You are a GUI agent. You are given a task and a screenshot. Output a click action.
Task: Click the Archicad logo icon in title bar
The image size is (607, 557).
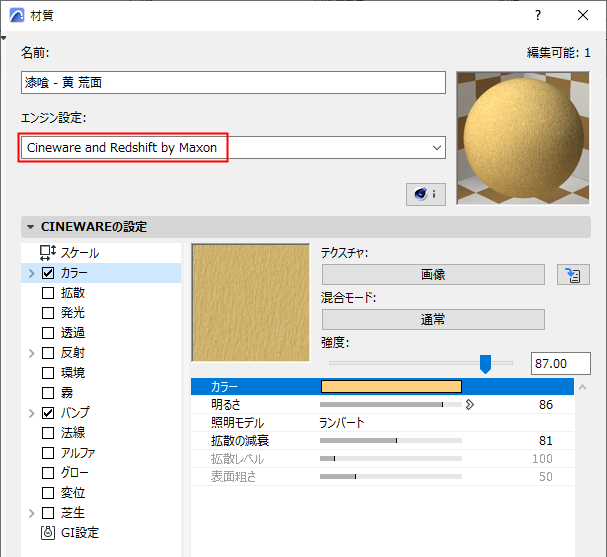(17, 15)
